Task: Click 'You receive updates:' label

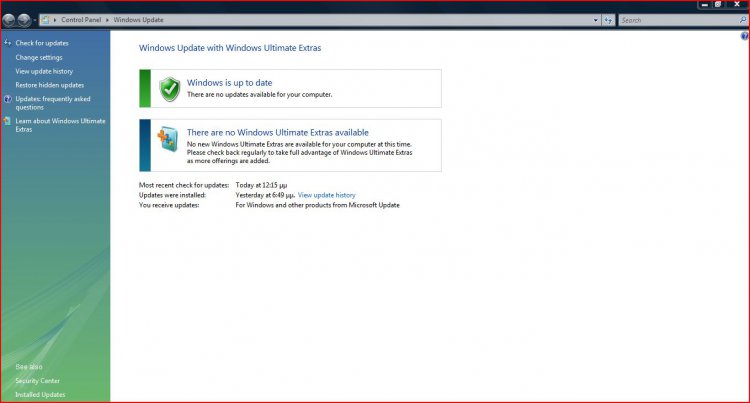Action: [x=169, y=205]
